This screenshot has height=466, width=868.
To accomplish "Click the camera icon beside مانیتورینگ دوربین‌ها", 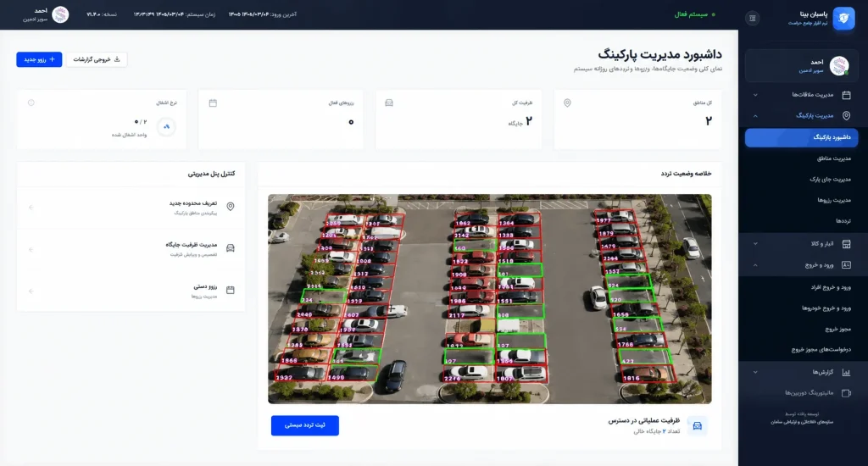I will [x=846, y=393].
